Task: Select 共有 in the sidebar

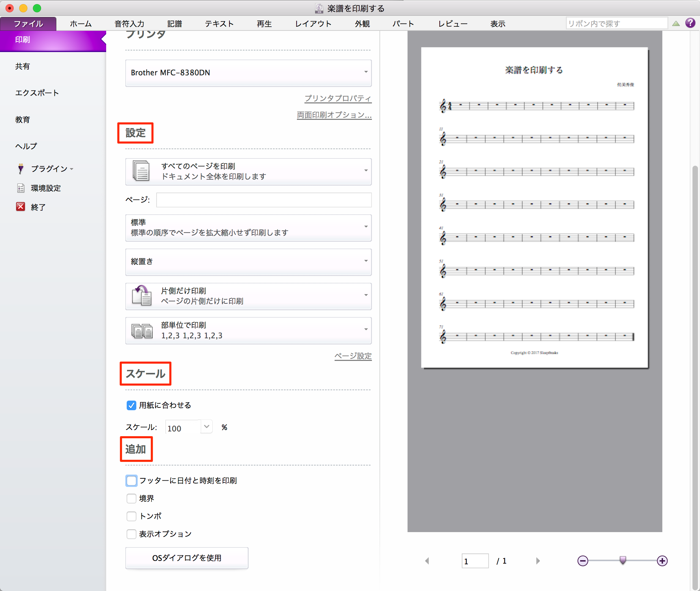Action: tap(23, 66)
